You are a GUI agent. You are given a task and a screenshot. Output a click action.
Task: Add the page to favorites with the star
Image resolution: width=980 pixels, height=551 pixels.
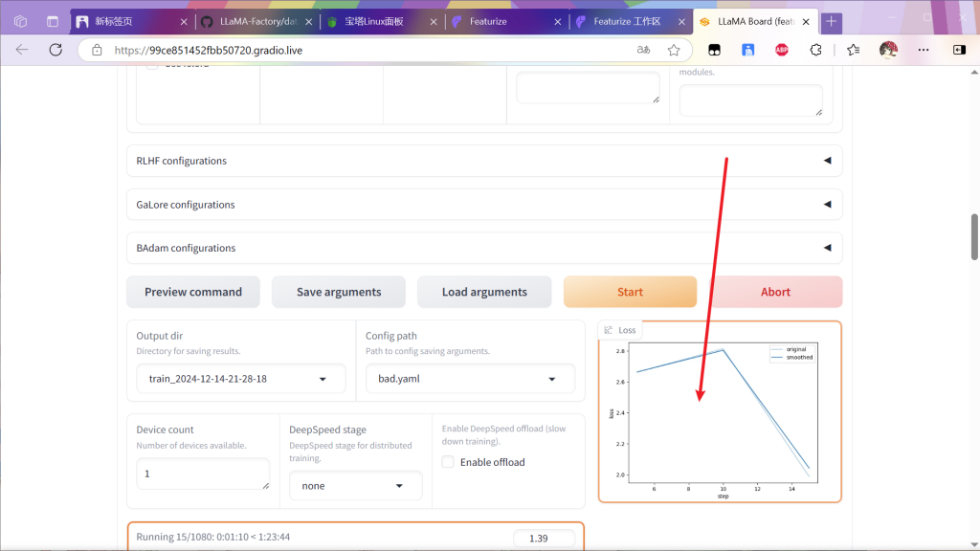coord(673,50)
